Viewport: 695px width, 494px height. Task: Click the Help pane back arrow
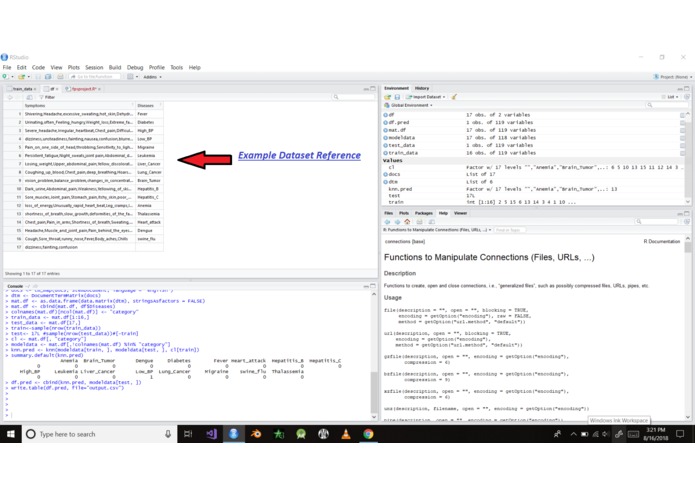pos(387,222)
